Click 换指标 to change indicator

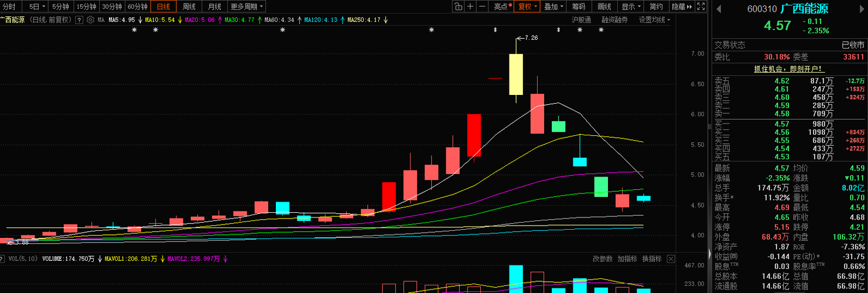pyautogui.click(x=652, y=258)
